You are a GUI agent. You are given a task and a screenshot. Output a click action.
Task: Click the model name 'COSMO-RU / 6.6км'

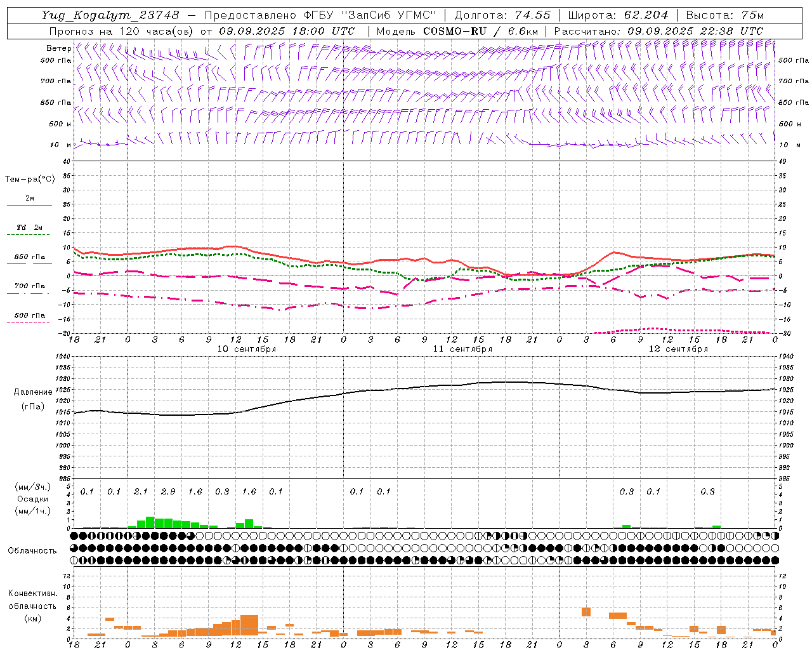(481, 31)
